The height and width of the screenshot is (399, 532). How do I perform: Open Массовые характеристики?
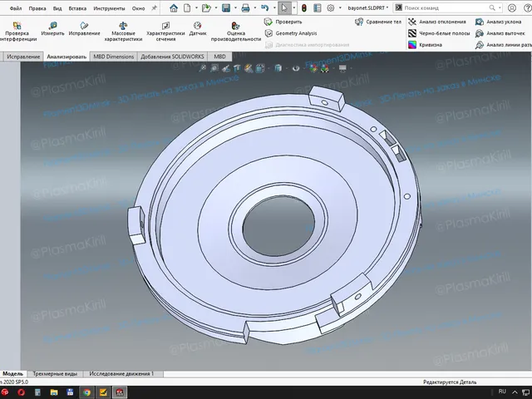(123, 32)
